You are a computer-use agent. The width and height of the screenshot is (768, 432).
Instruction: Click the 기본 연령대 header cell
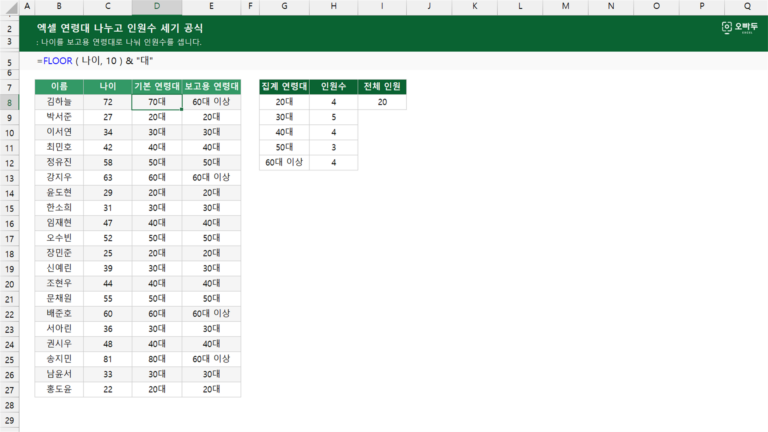point(157,87)
